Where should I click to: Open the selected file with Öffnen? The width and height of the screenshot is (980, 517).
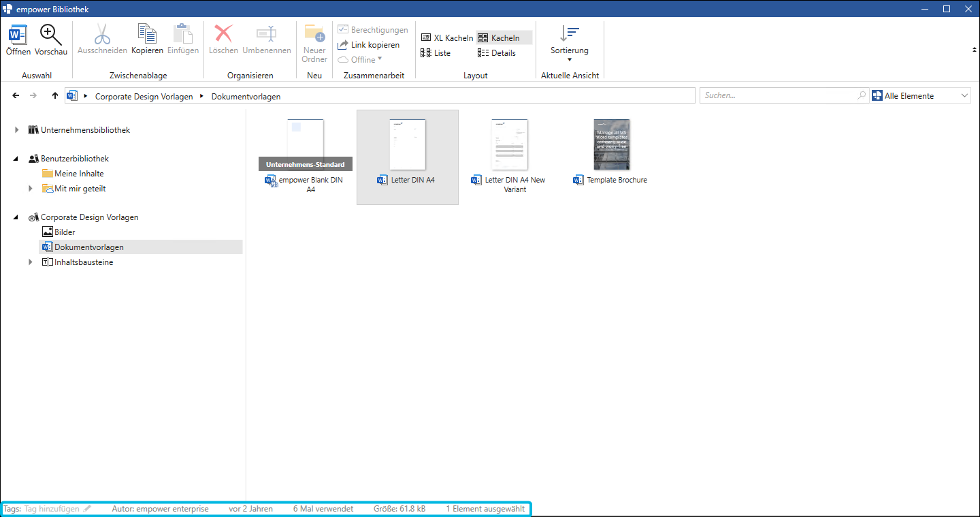tap(18, 40)
